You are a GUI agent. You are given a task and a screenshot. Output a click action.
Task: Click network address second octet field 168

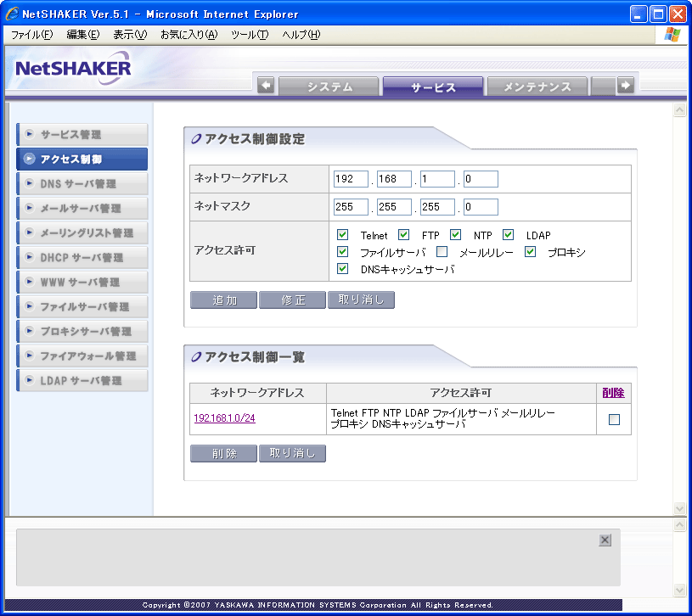point(394,179)
